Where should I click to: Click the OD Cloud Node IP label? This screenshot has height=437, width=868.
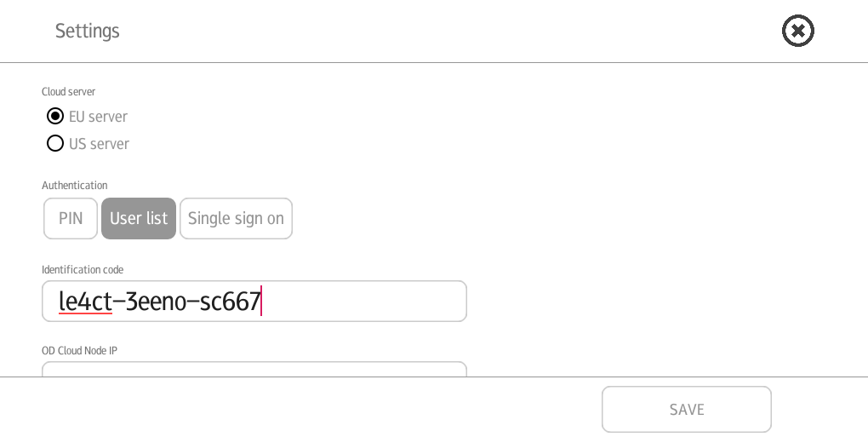[80, 351]
